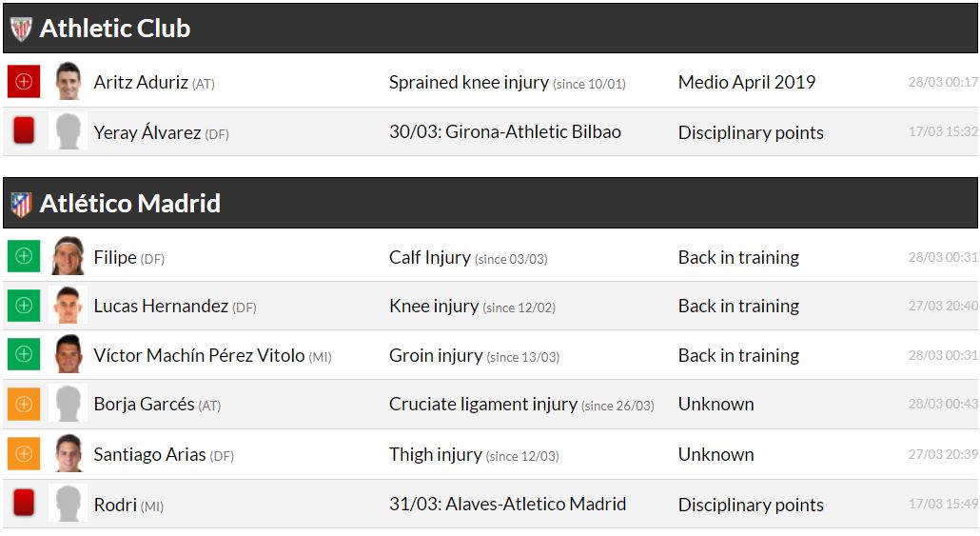The image size is (980, 536).
Task: Click the Girona-Athletic Bilbao match text
Action: (504, 131)
